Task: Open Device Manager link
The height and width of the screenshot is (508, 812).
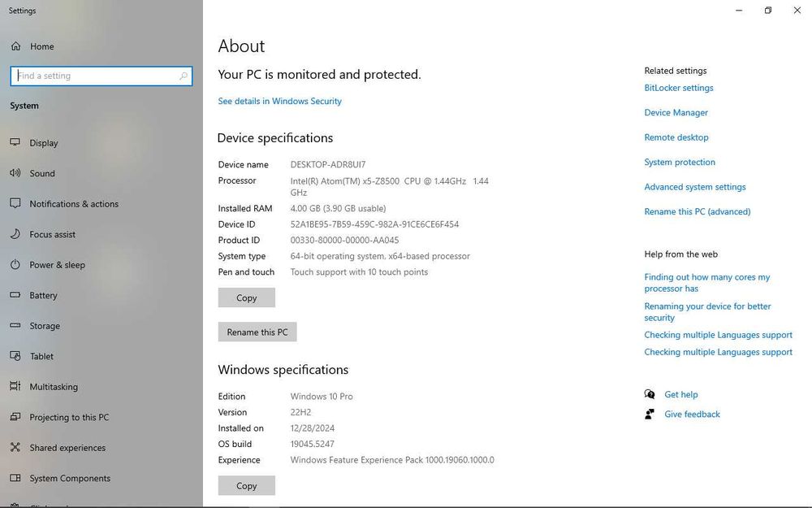Action: 676,112
